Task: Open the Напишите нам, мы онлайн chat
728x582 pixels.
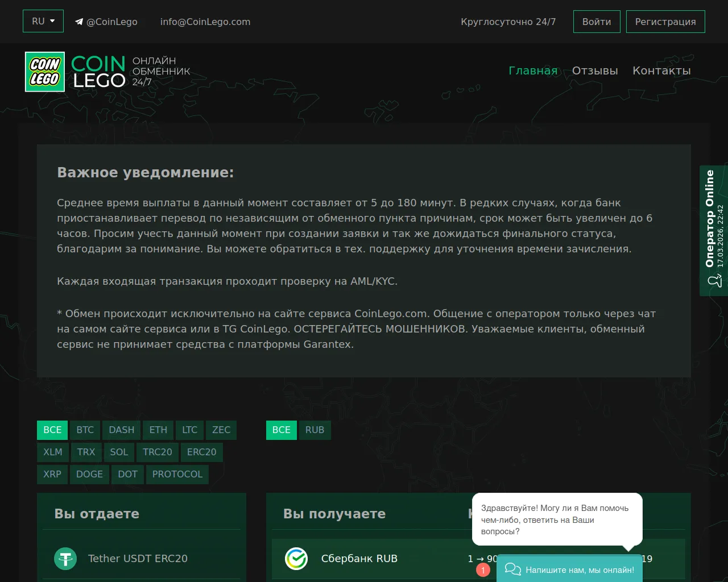Action: tap(569, 569)
